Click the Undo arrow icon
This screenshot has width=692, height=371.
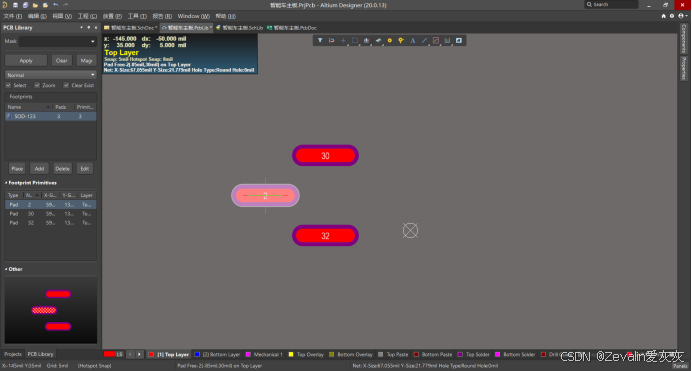click(56, 5)
